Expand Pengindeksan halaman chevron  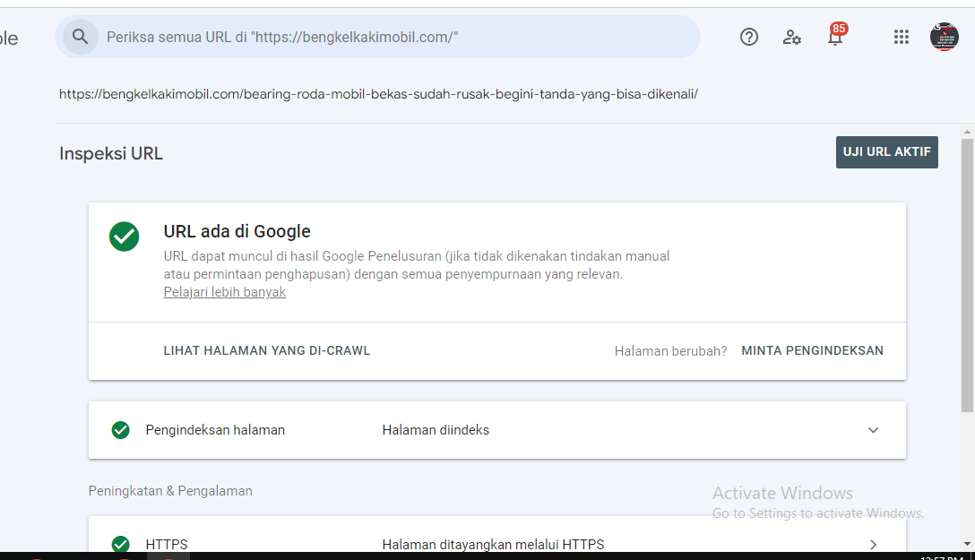[x=873, y=430]
